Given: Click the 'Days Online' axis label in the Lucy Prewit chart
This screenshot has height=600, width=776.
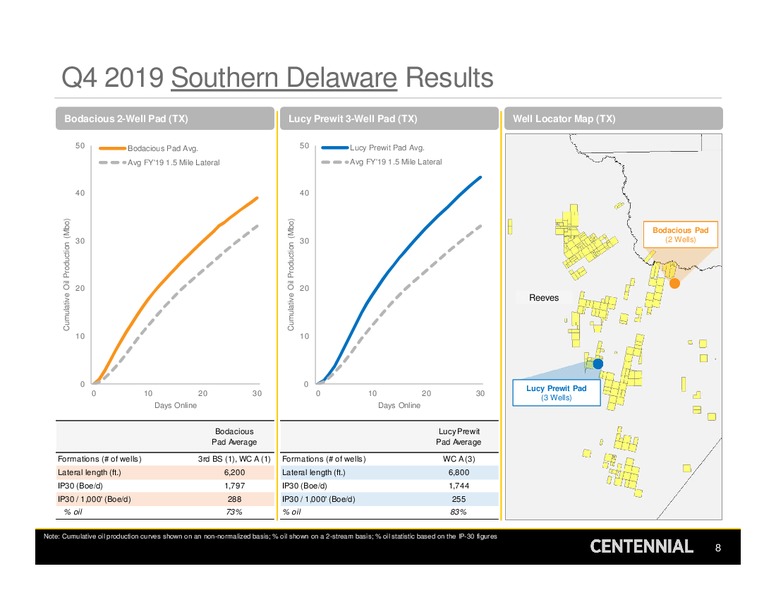Looking at the screenshot, I should pos(399,405).
